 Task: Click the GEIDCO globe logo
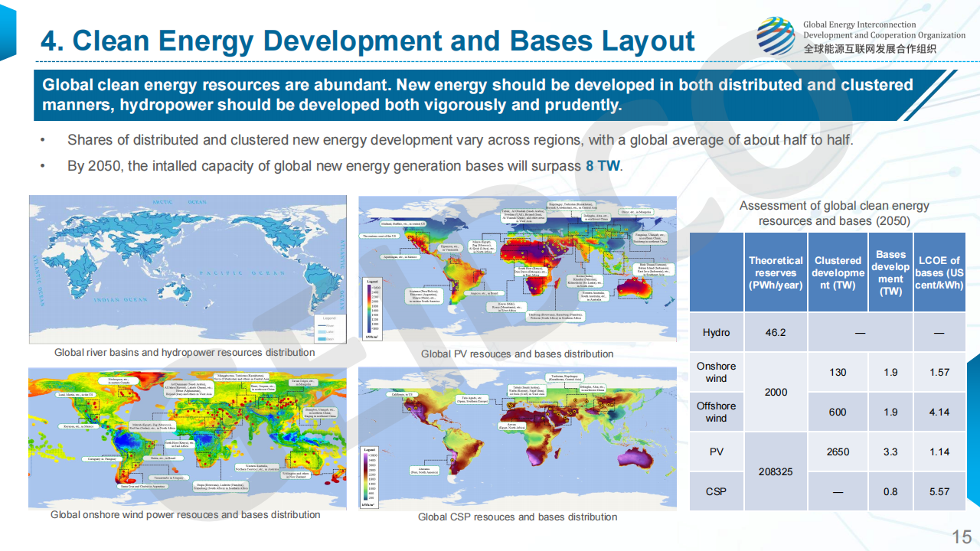coord(776,37)
